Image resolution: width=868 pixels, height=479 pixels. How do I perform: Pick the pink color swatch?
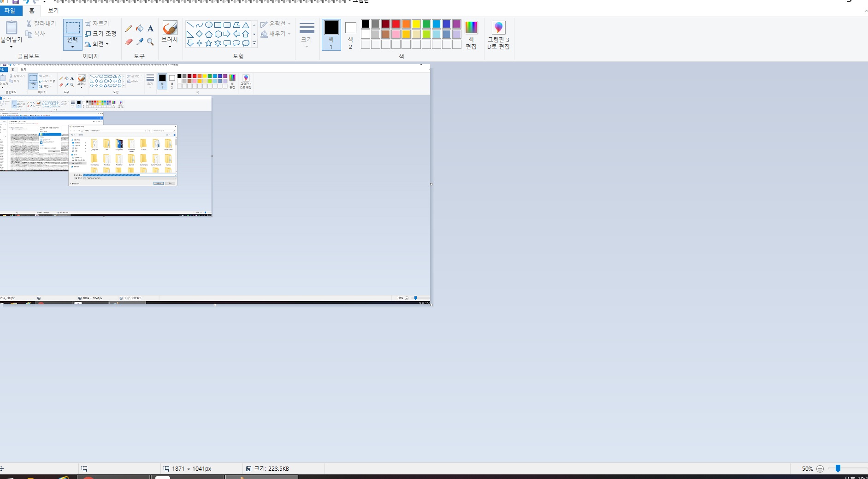click(x=396, y=34)
